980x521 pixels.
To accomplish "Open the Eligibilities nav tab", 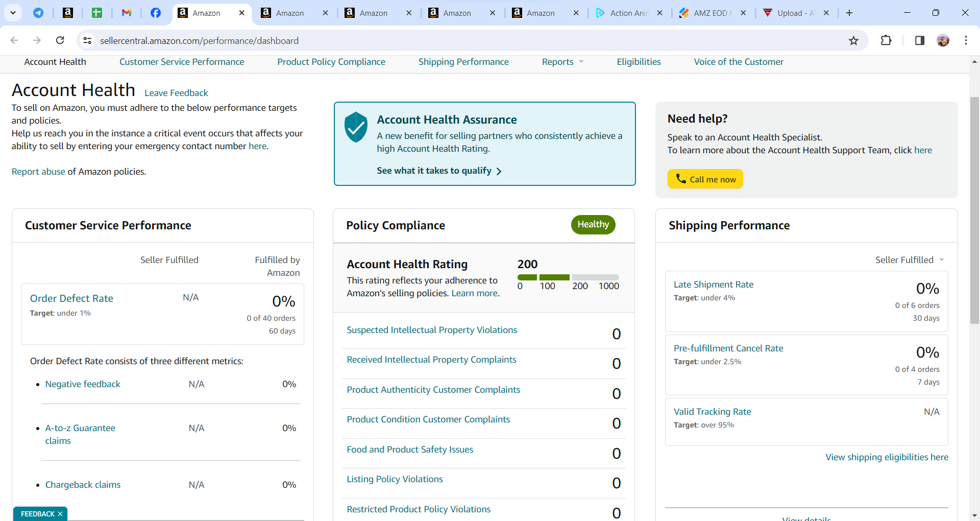I will (639, 62).
